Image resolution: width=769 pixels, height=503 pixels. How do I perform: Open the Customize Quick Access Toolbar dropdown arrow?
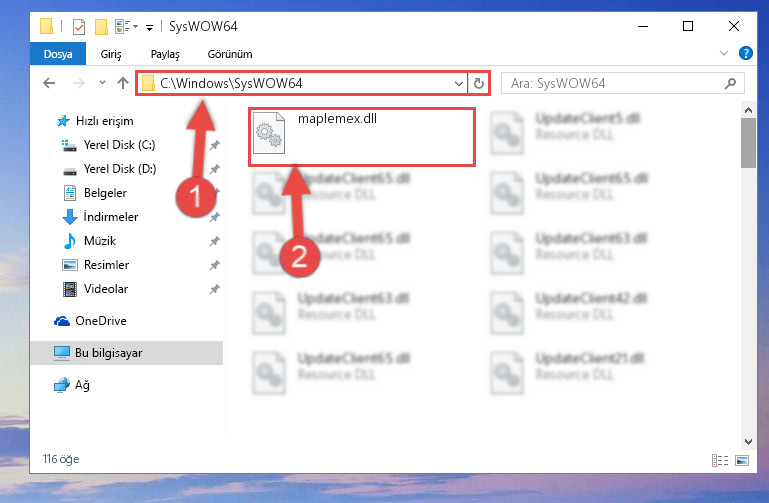pos(149,27)
